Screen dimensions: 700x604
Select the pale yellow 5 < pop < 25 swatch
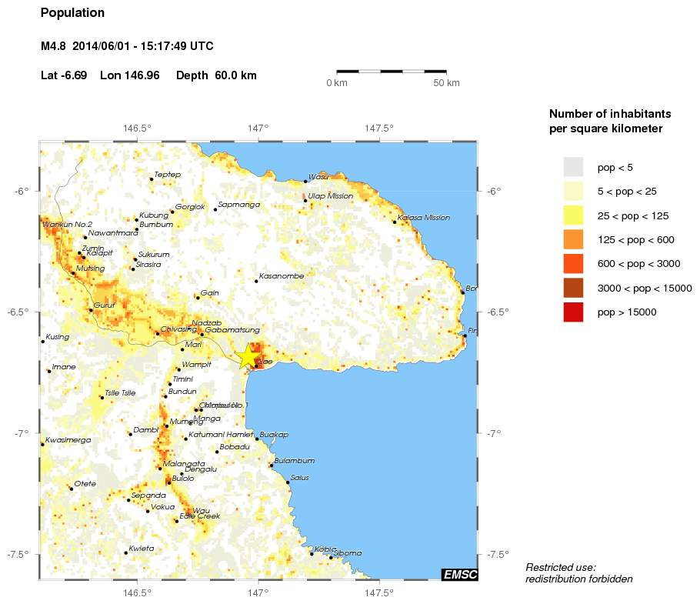coord(573,191)
